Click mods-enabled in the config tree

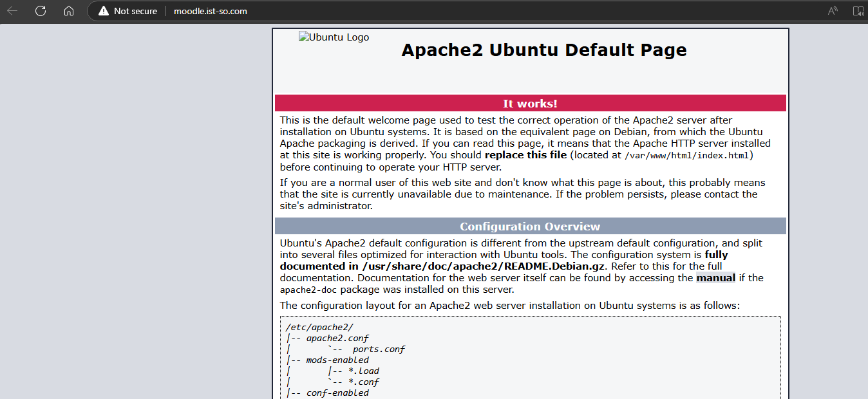[x=337, y=360]
